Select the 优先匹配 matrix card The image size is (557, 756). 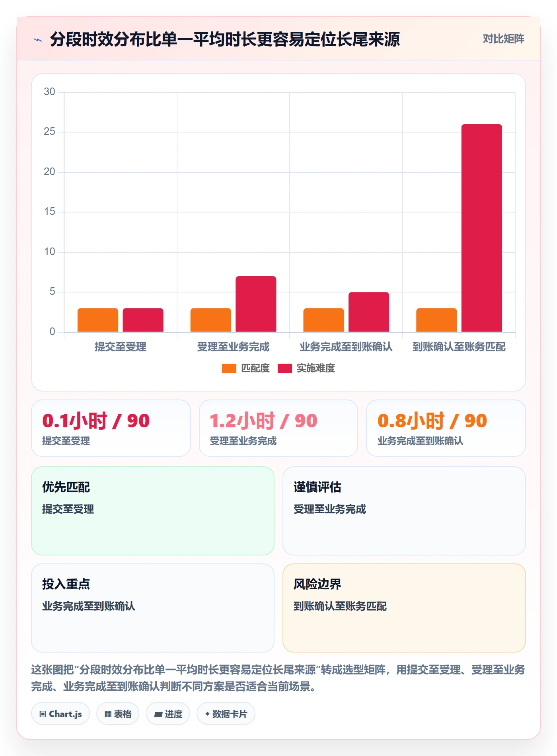[153, 511]
